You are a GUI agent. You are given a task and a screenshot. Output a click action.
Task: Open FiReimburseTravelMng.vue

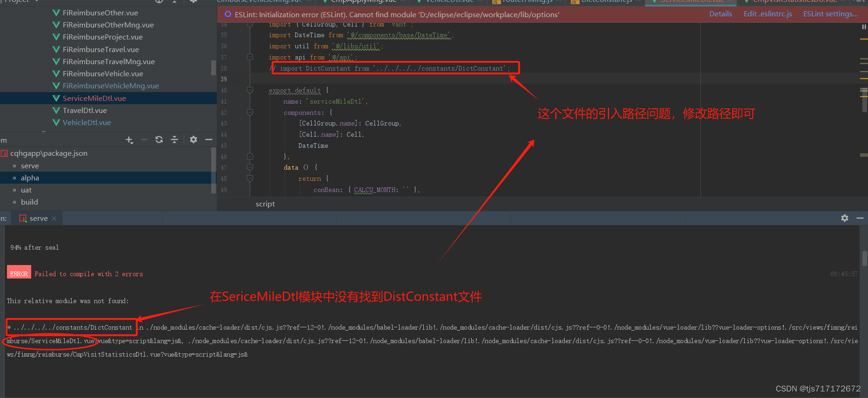(x=109, y=61)
